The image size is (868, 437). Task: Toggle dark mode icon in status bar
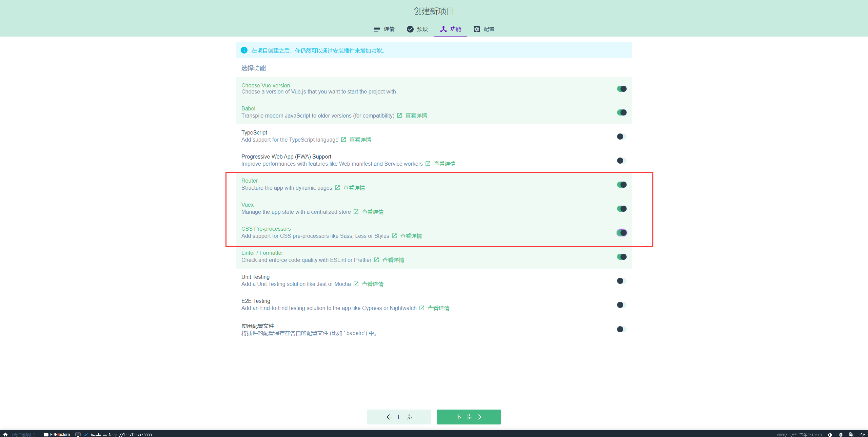coord(830,435)
